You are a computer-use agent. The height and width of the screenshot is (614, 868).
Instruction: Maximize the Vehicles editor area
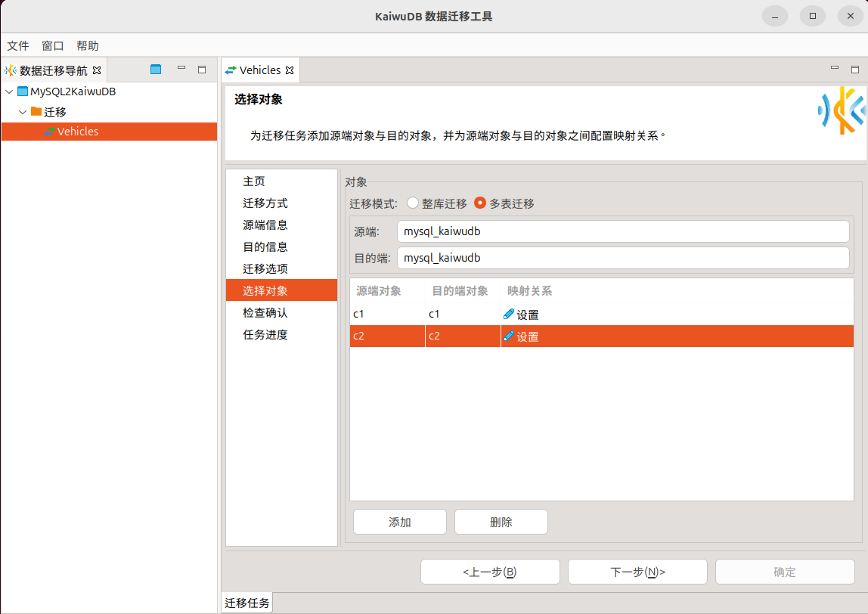(854, 70)
